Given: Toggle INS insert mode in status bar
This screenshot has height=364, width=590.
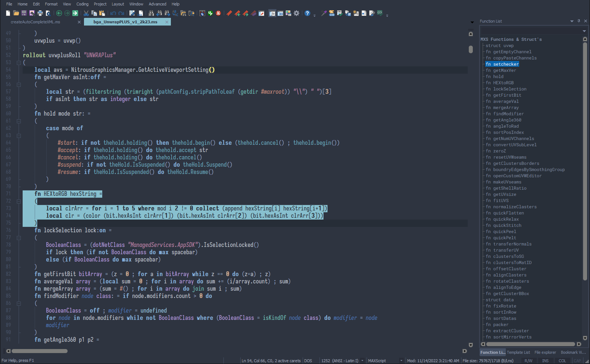Looking at the screenshot, I should pyautogui.click(x=545, y=361).
